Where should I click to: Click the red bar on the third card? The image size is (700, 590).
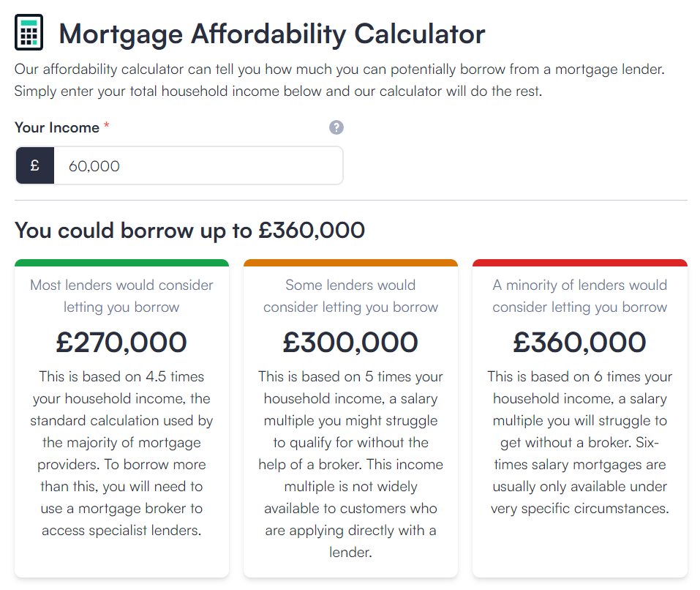pyautogui.click(x=579, y=263)
